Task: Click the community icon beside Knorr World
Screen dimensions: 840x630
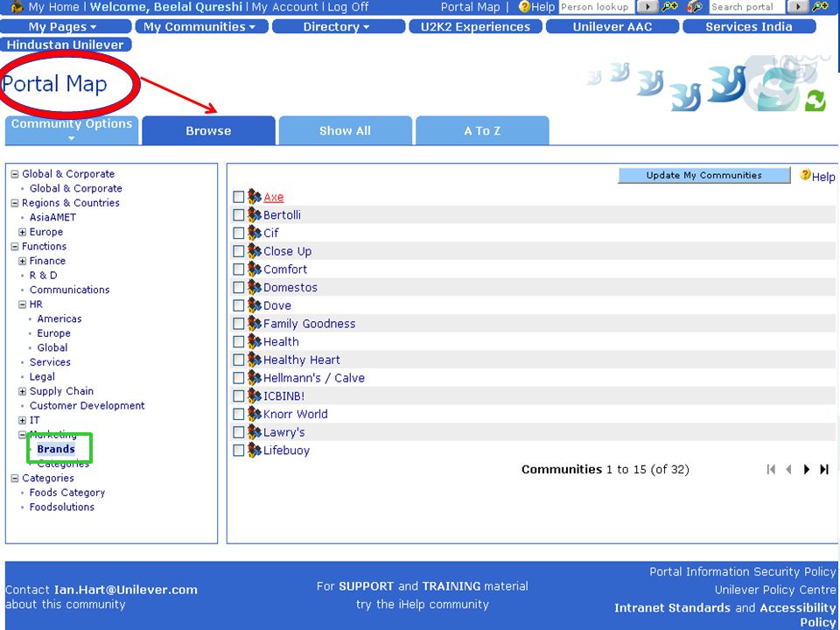Action: tap(254, 414)
